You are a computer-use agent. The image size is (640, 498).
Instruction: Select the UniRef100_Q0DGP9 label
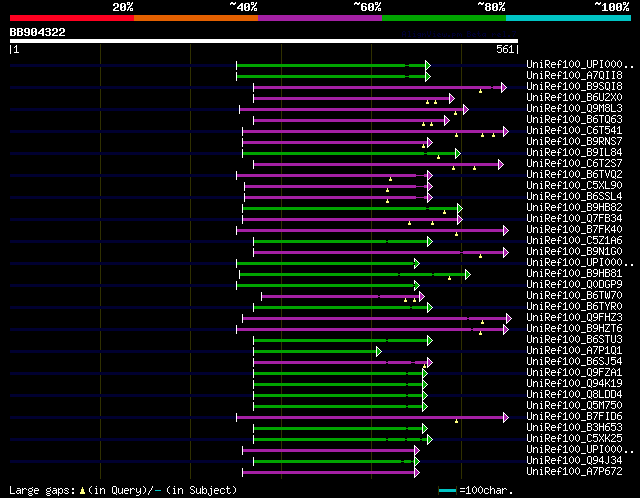(x=574, y=285)
